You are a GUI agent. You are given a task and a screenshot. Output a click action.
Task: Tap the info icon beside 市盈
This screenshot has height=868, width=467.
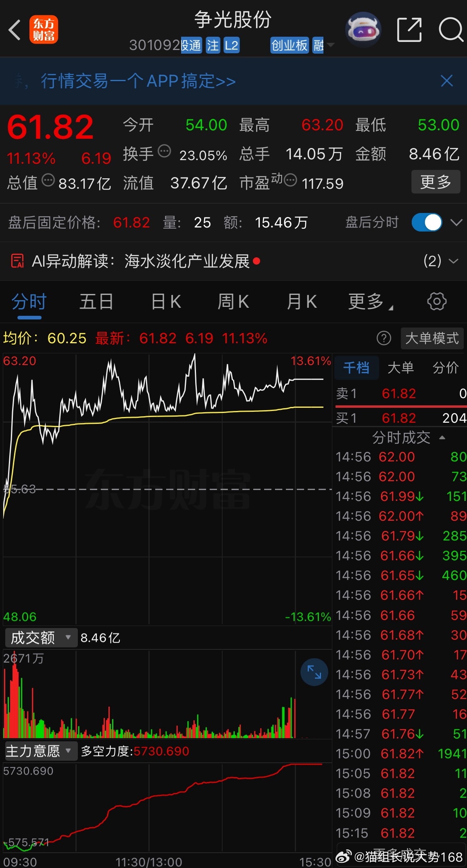[290, 180]
